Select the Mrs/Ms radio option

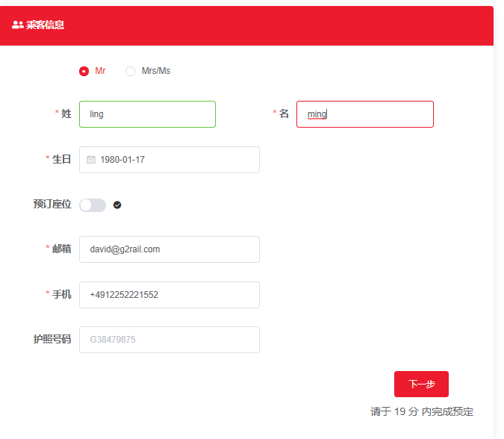click(130, 71)
